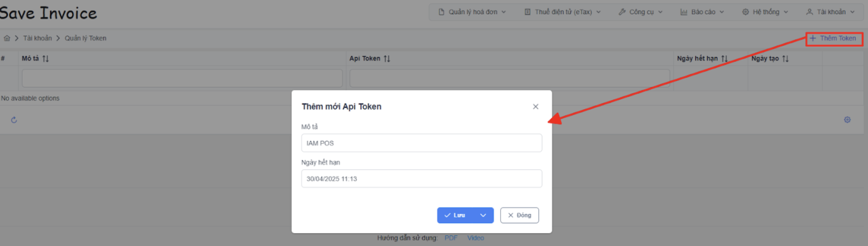Click the user icon beside Tài khoản
This screenshot has height=246, width=868.
pyautogui.click(x=809, y=12)
